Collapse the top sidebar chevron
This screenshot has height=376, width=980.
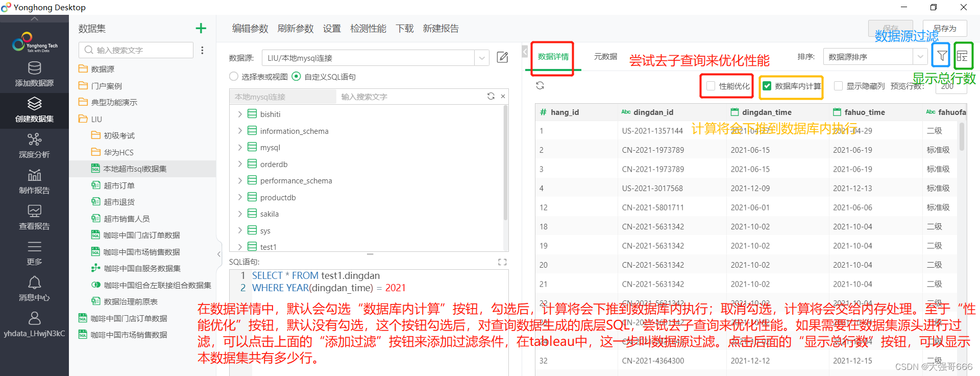(34, 18)
